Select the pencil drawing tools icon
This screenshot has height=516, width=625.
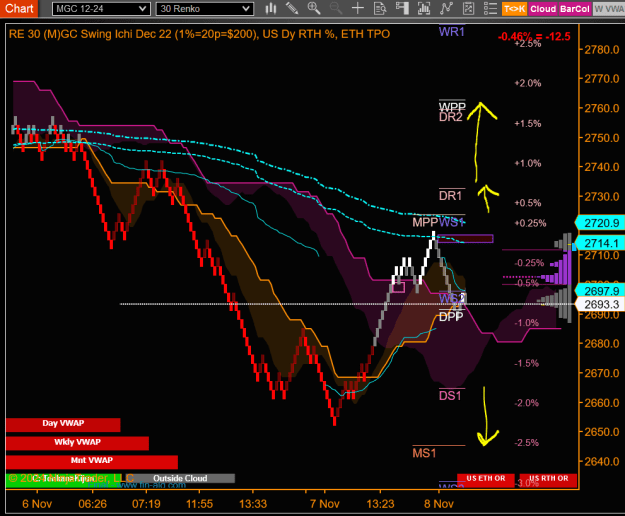(292, 8)
